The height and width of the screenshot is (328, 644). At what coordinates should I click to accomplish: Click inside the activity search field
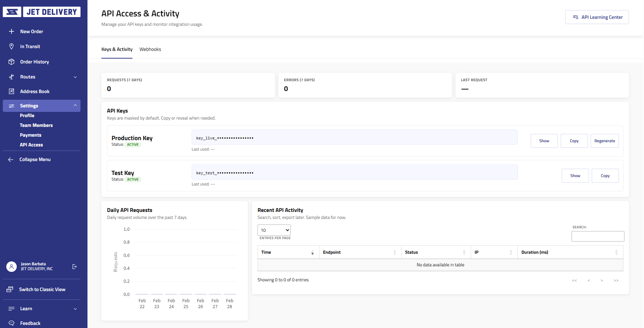click(598, 236)
